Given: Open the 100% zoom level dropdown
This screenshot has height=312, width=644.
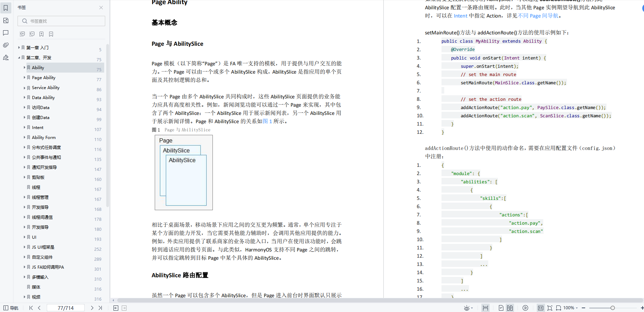Looking at the screenshot, I should click(570, 308).
